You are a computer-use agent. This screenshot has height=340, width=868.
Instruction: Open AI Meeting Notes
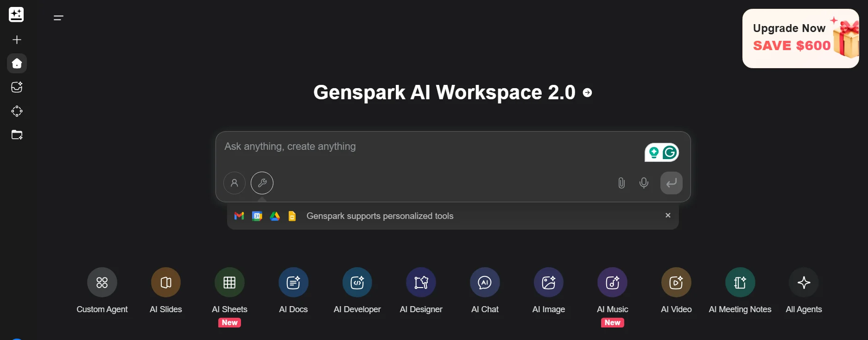click(740, 291)
